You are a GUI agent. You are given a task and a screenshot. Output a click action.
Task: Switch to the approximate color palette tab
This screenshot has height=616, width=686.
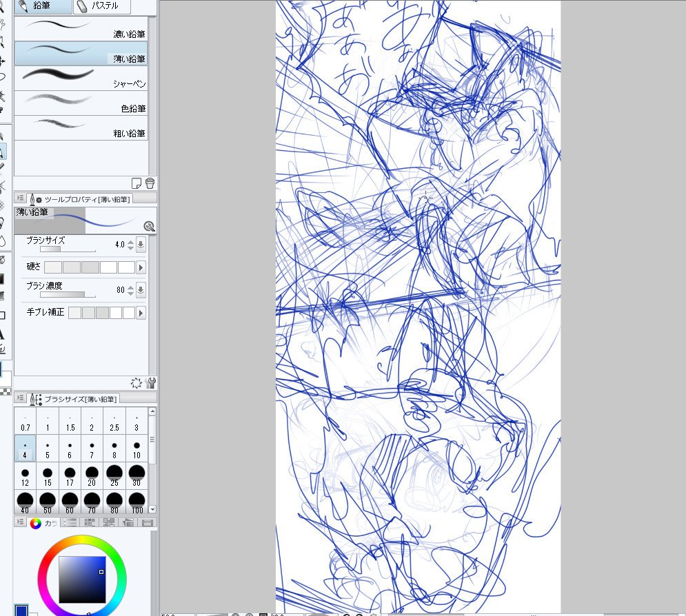coord(128,522)
